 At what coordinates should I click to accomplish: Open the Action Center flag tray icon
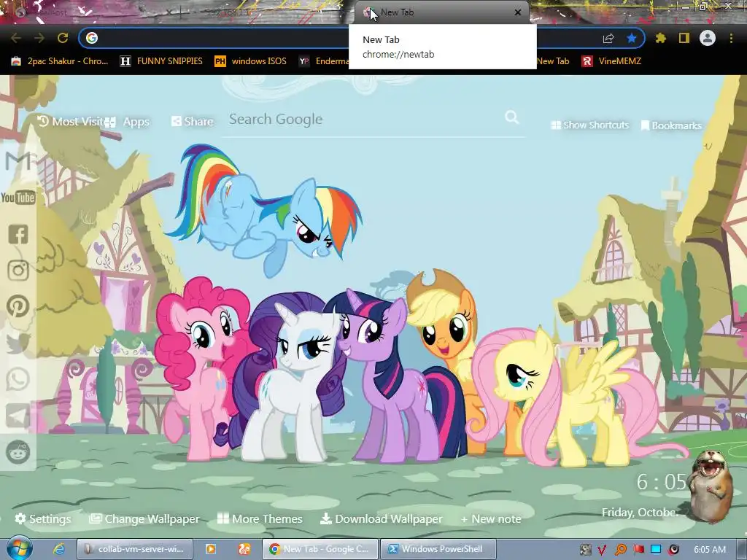pyautogui.click(x=638, y=550)
